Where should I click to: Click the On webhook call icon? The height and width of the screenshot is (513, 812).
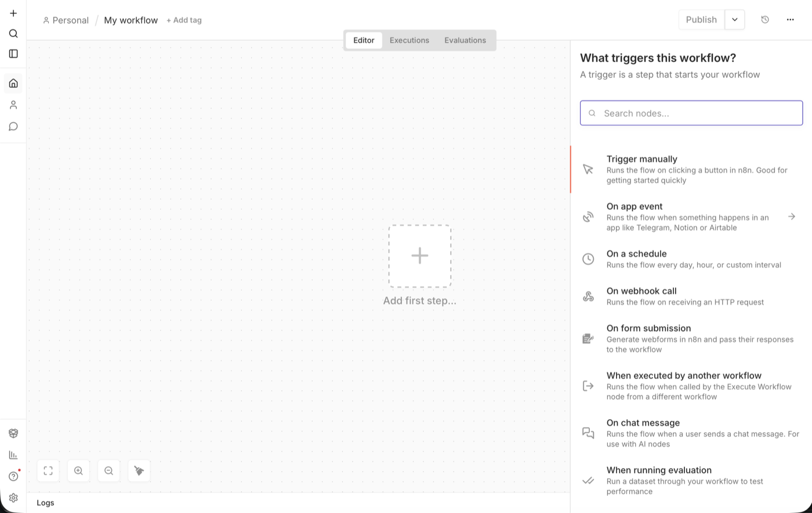coord(588,296)
